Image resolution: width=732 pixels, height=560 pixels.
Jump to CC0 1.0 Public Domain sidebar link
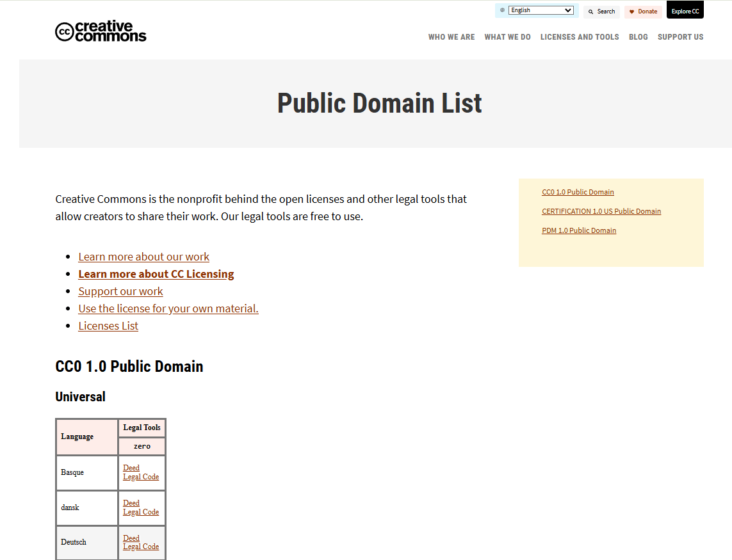click(578, 192)
